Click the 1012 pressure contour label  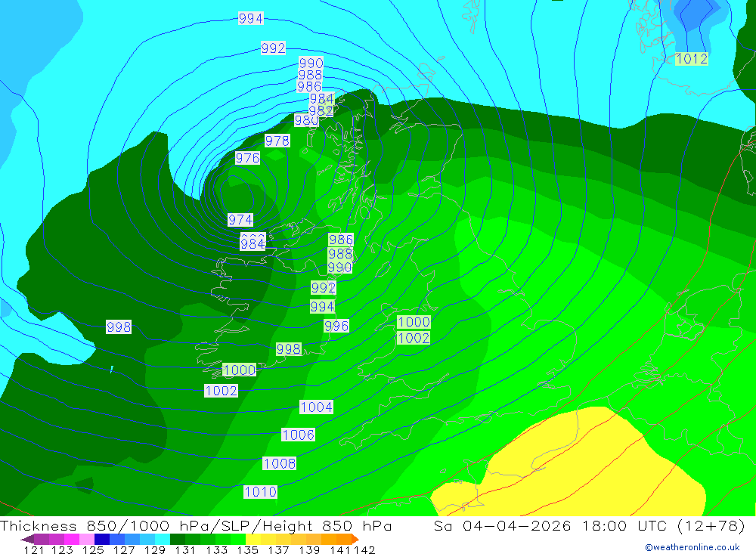(x=692, y=59)
